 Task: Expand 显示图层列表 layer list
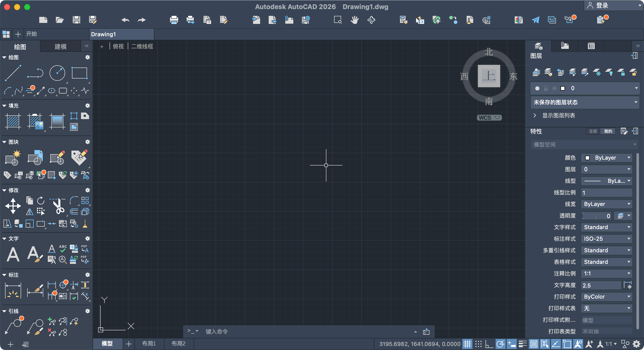tap(558, 116)
